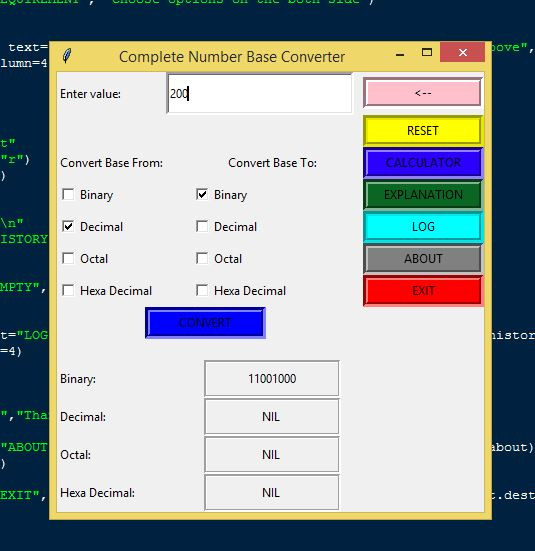Viewport: 535px width, 551px height.
Task: Click the Convert Base To label
Action: click(x=272, y=163)
